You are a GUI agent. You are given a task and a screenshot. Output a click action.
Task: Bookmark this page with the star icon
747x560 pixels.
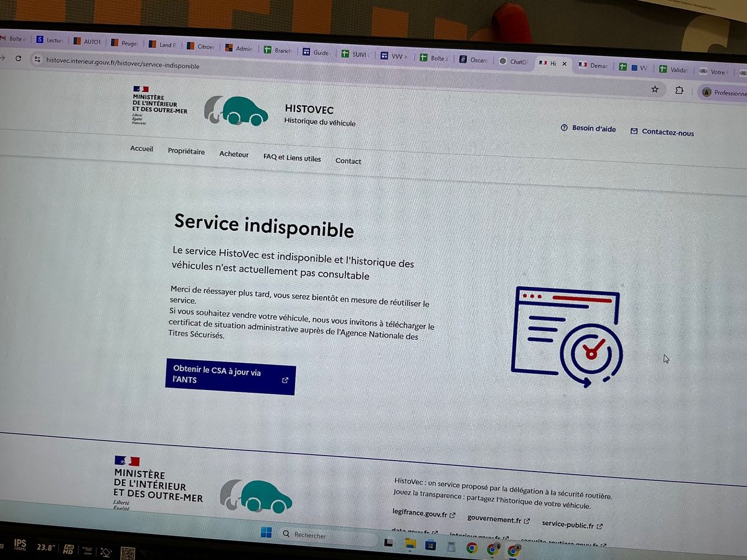(655, 90)
